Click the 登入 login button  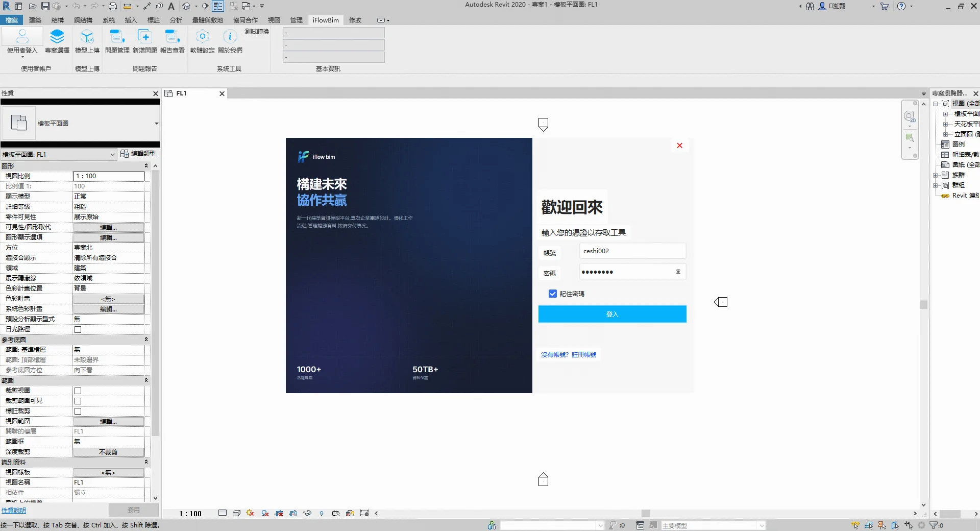pos(612,314)
